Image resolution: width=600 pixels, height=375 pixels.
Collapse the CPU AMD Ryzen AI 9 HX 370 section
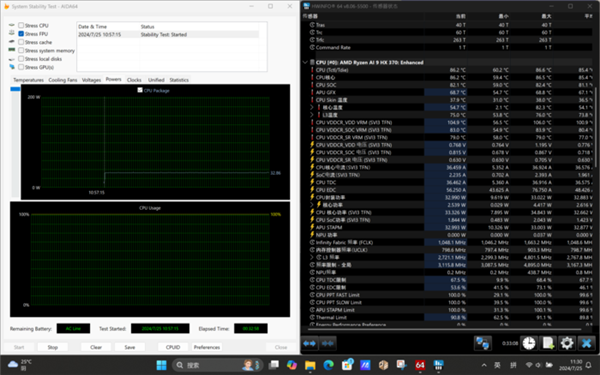(x=305, y=62)
